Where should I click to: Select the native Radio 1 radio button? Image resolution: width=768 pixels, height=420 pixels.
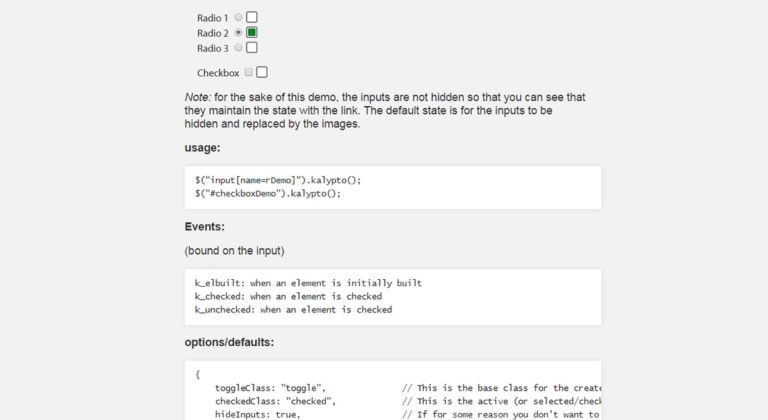pyautogui.click(x=238, y=17)
